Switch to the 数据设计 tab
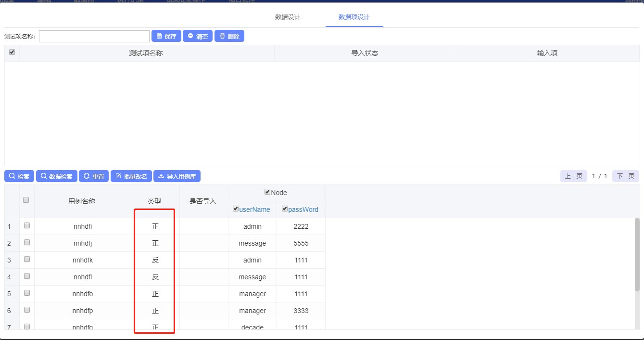 tap(288, 17)
